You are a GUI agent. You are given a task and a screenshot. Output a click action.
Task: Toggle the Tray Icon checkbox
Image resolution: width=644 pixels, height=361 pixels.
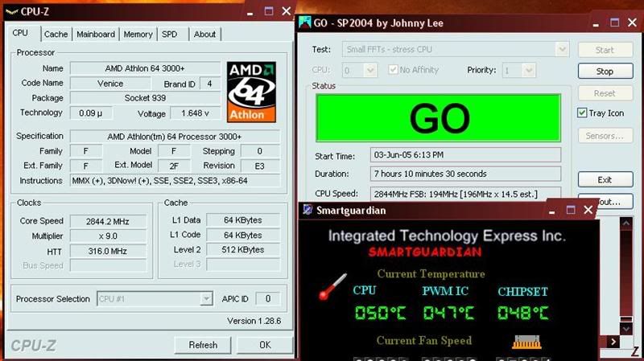[582, 113]
